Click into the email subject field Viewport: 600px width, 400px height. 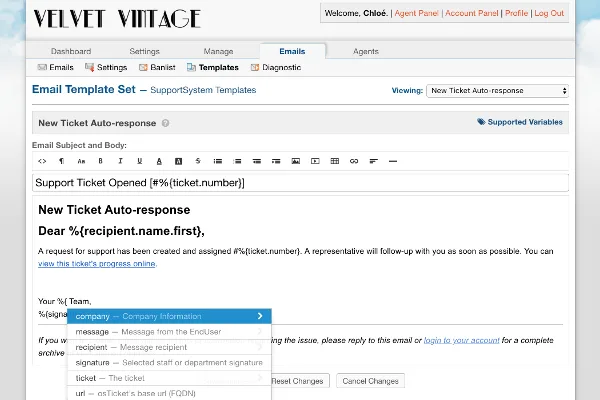click(300, 183)
